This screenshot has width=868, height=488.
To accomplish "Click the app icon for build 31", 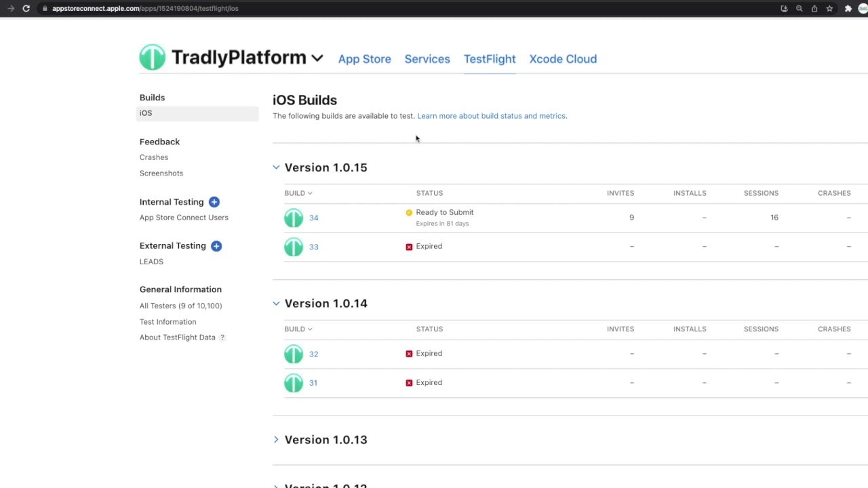I will (x=294, y=383).
